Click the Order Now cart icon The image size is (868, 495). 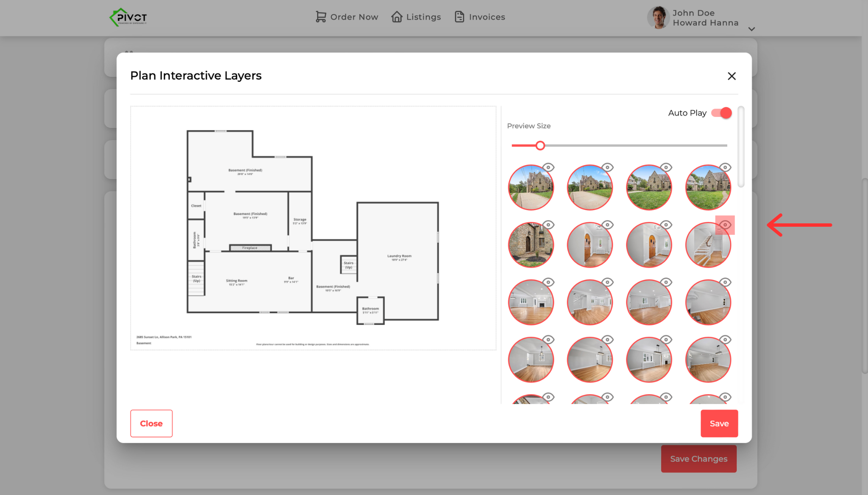pos(320,17)
